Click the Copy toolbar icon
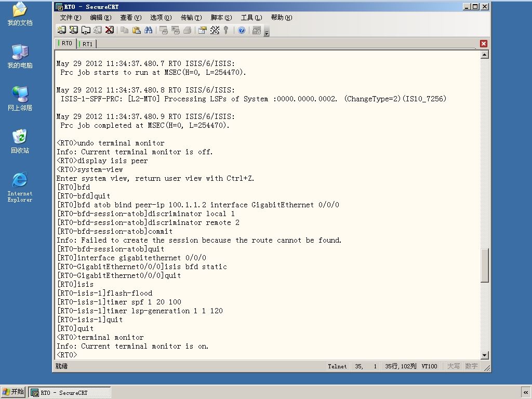This screenshot has width=532, height=399. 125,30
